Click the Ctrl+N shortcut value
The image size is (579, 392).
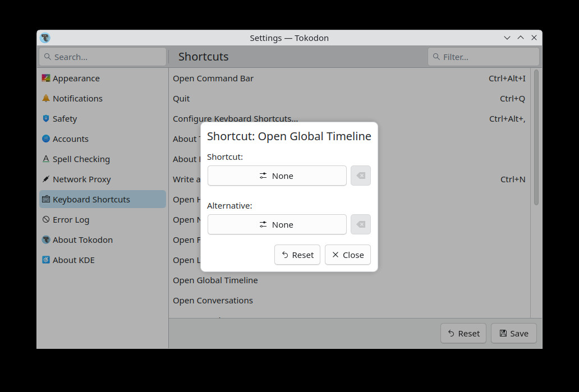point(513,179)
